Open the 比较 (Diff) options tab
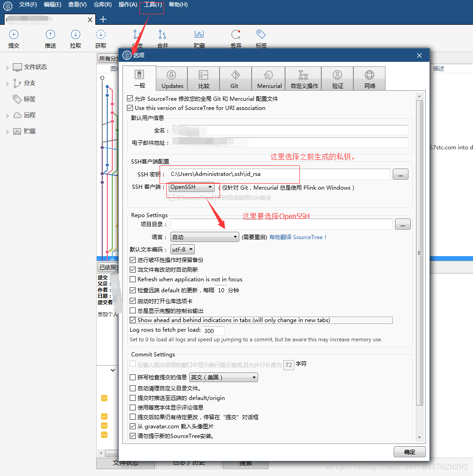 [x=203, y=79]
